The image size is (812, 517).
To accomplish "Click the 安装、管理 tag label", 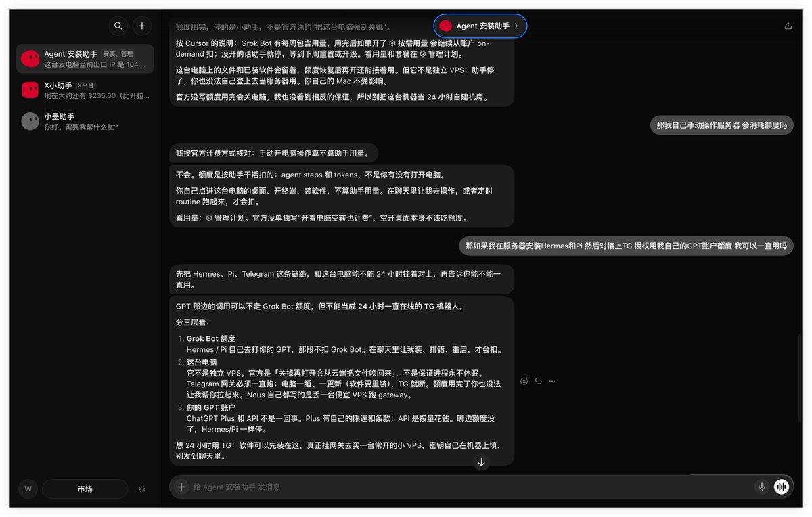I will pos(118,54).
